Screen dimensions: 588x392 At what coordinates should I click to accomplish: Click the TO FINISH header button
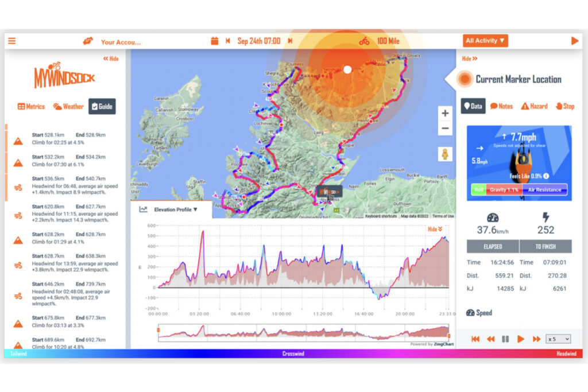546,246
